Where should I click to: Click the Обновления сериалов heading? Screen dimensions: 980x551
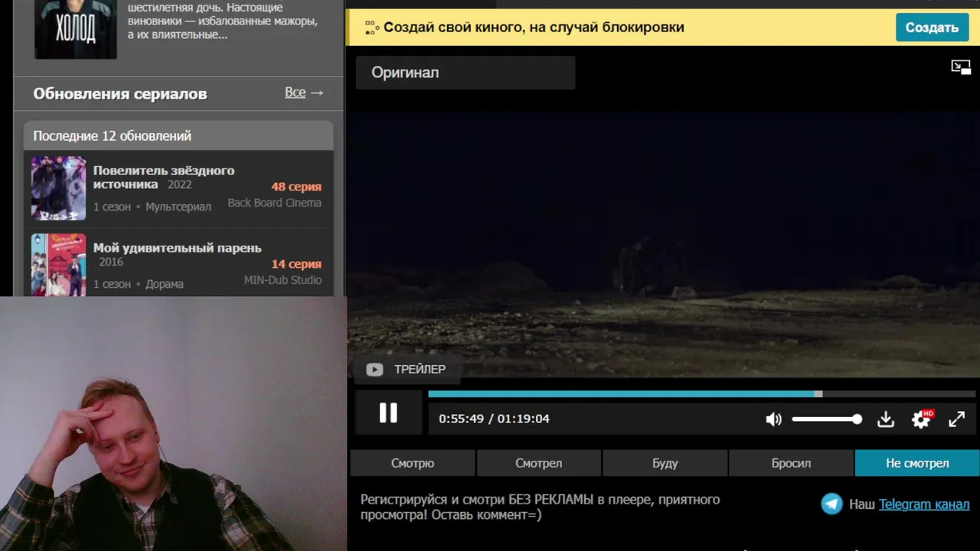pos(120,94)
